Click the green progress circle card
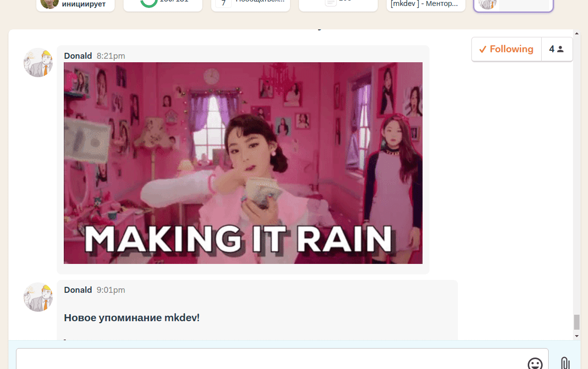588x369 pixels. click(163, 4)
